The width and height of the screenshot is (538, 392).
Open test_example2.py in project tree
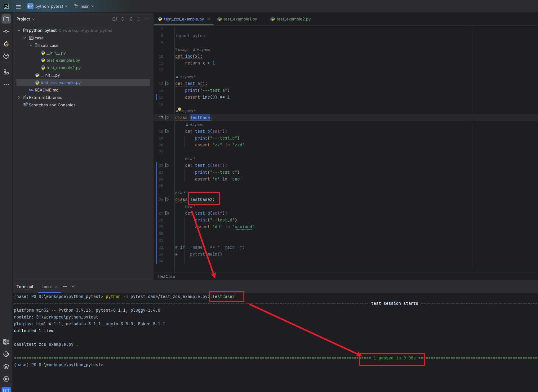64,68
